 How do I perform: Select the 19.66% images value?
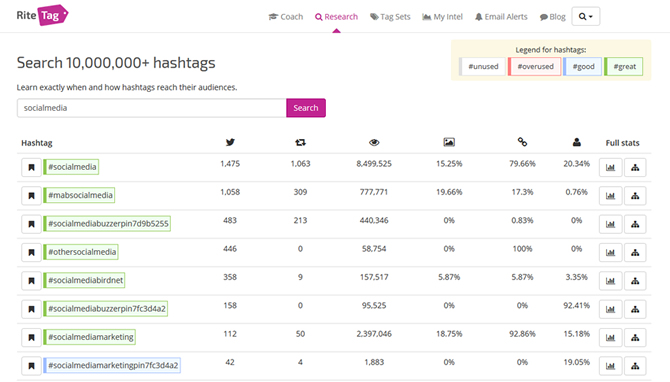449,192
